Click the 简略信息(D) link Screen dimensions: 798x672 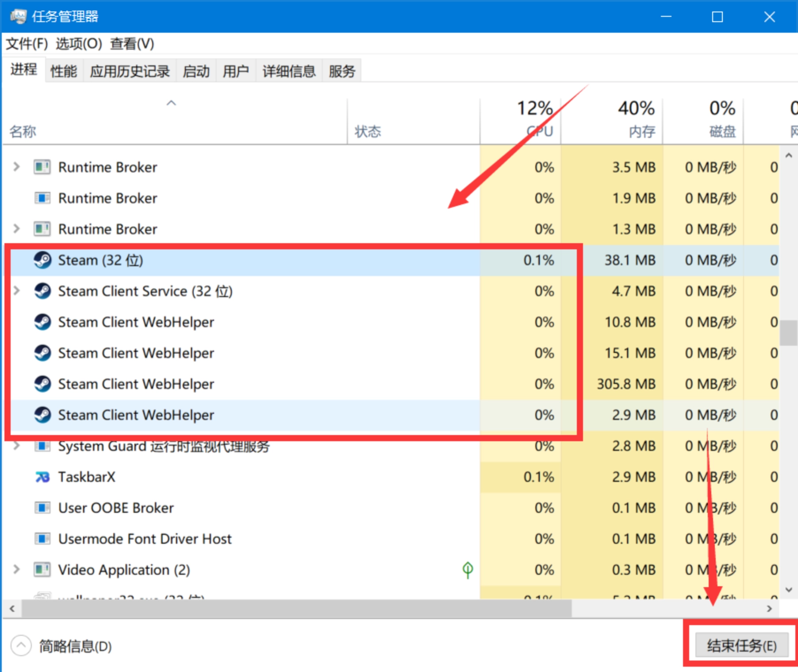[x=75, y=646]
